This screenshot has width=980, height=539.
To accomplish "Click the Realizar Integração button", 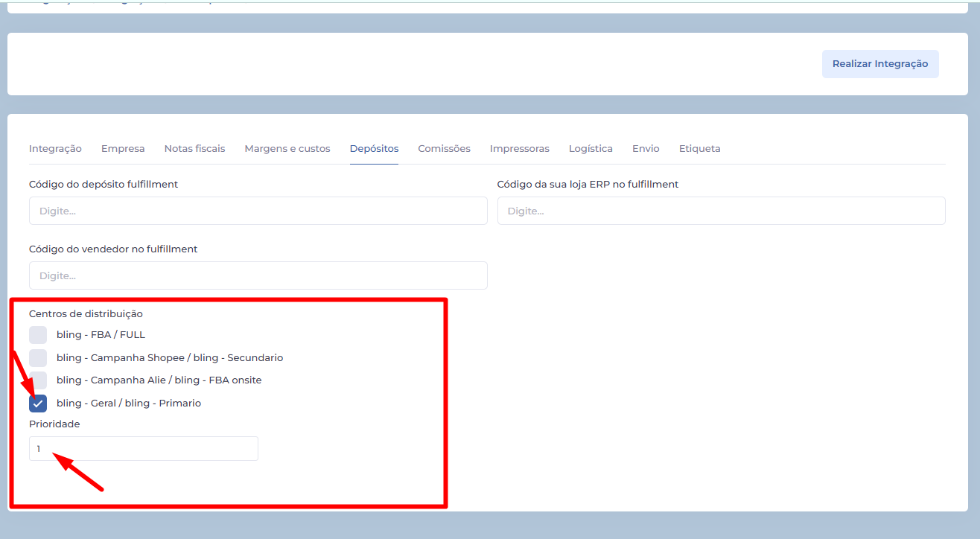I will (x=879, y=64).
